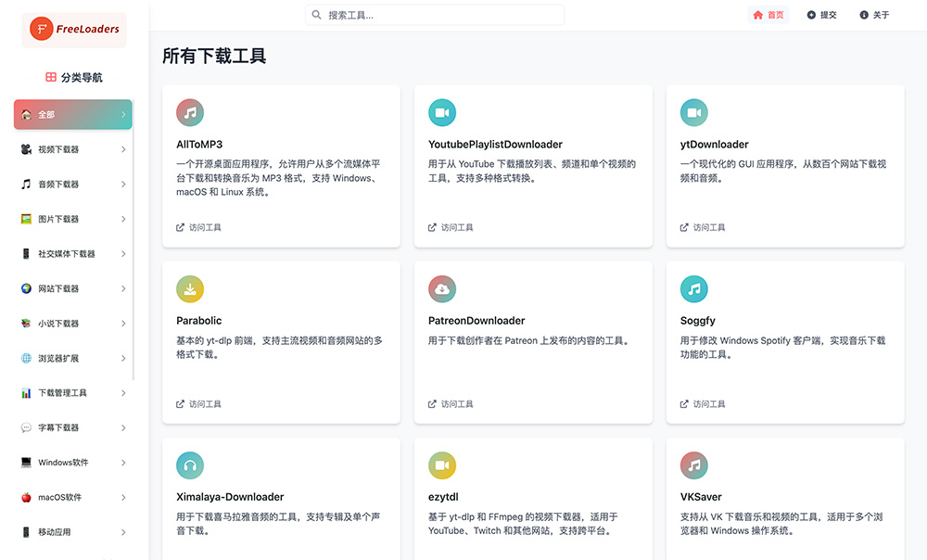The height and width of the screenshot is (560, 927).
Task: Click the AllToMP3 card title
Action: 199,145
